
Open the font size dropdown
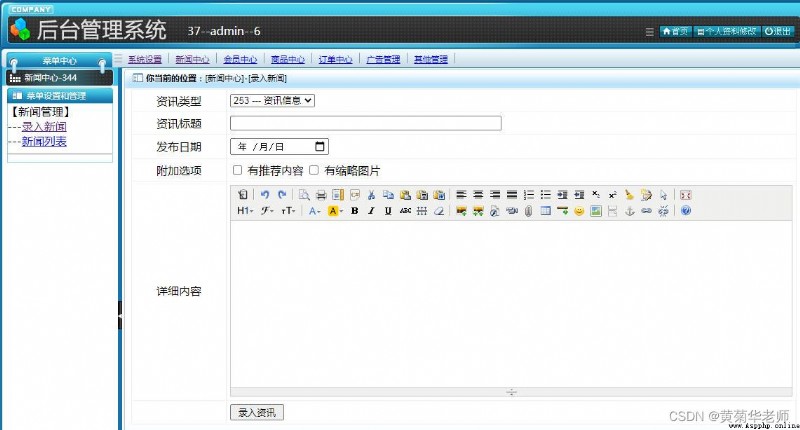tap(288, 211)
